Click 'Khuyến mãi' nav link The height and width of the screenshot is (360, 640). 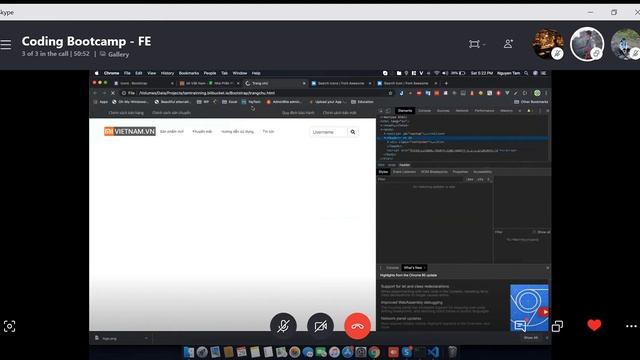pyautogui.click(x=202, y=132)
